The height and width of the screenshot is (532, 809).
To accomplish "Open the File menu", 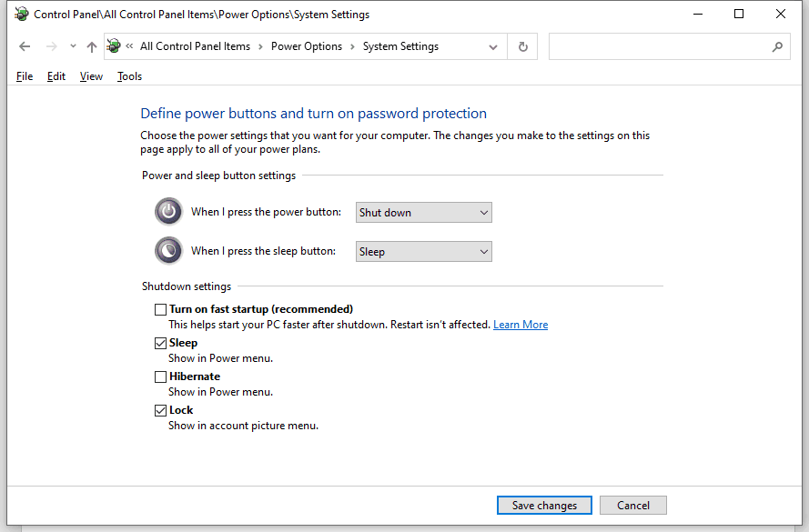I will [25, 76].
